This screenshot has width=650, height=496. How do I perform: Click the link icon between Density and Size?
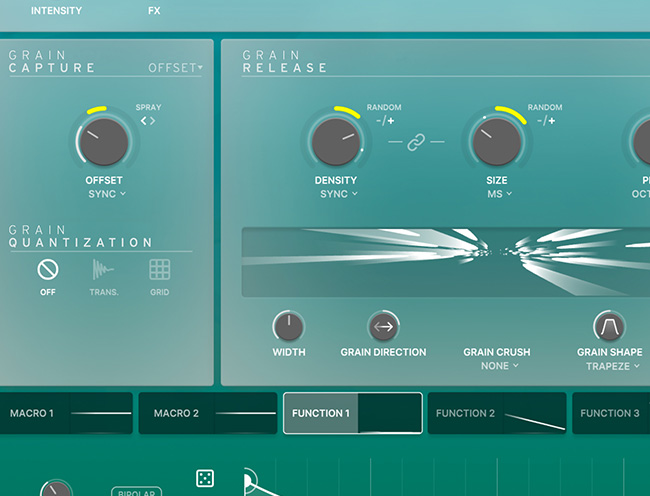[x=416, y=143]
